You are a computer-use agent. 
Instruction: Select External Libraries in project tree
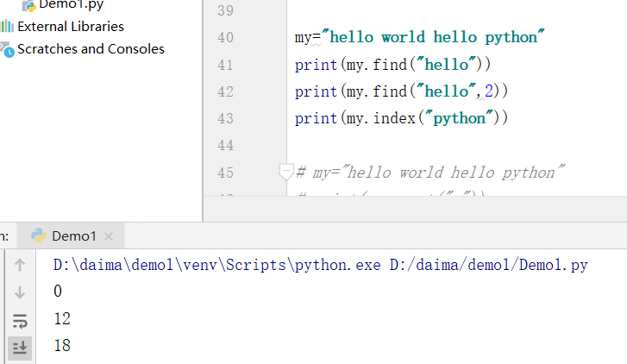[71, 27]
